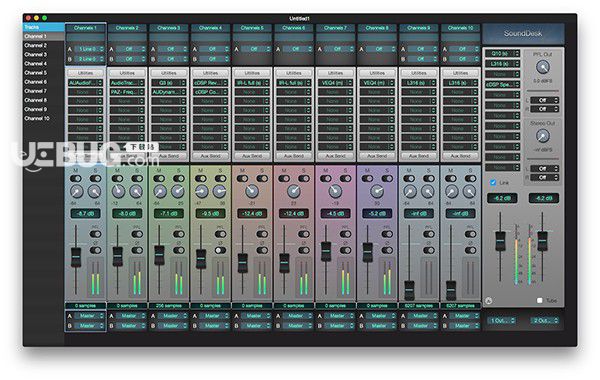Image resolution: width=600 pixels, height=380 pixels.
Task: Click the Channel 7 volume fader handle
Action: [x=326, y=251]
